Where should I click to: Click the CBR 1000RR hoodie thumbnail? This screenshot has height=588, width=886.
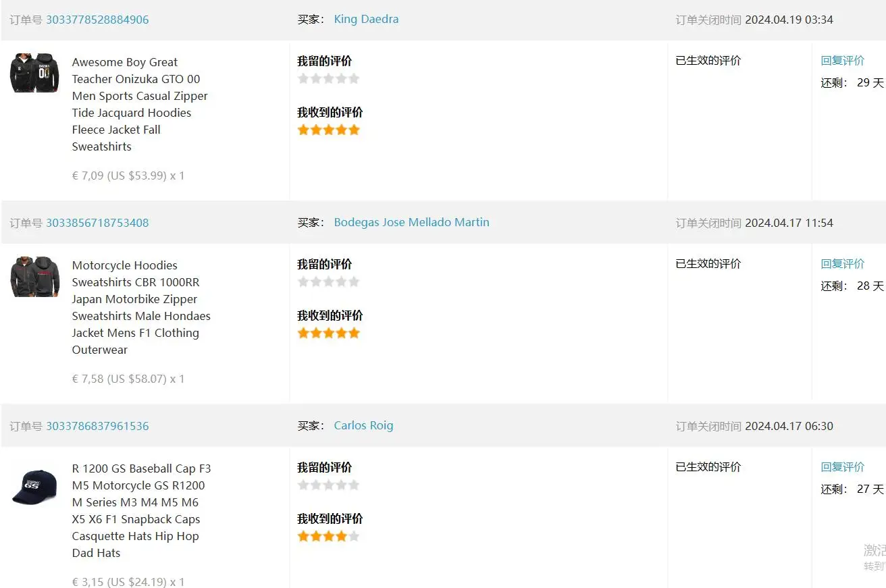click(x=34, y=276)
